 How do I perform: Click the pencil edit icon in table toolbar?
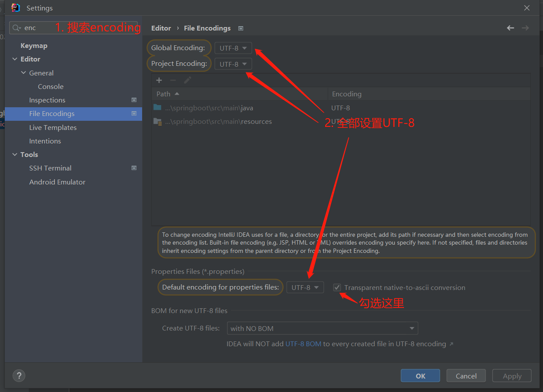pos(187,80)
